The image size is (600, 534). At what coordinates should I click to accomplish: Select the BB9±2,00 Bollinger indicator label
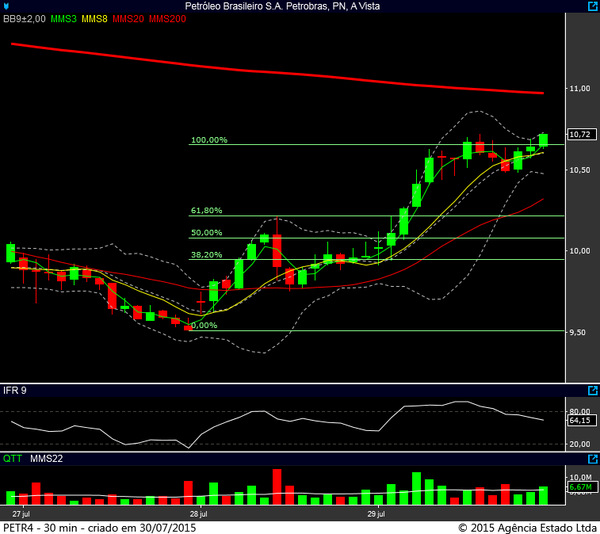pos(26,19)
